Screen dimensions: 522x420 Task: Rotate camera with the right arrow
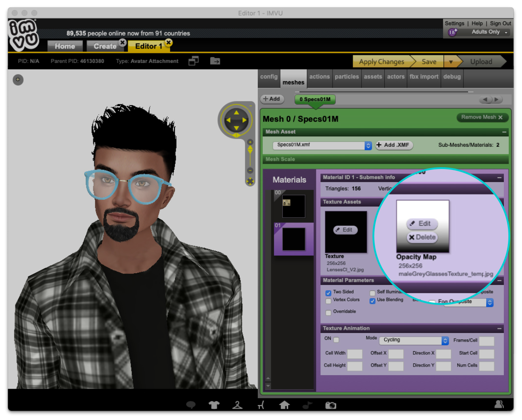(245, 120)
